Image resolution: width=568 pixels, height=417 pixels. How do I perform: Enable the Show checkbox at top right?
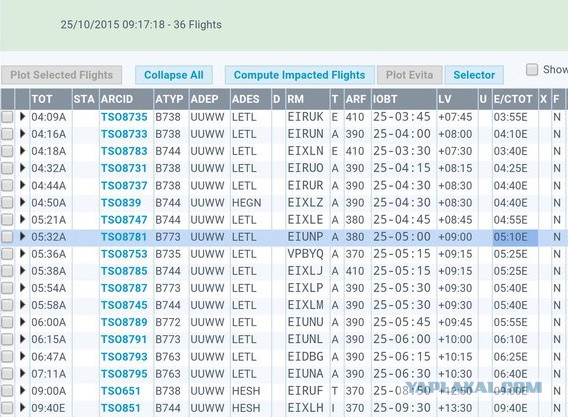[532, 69]
